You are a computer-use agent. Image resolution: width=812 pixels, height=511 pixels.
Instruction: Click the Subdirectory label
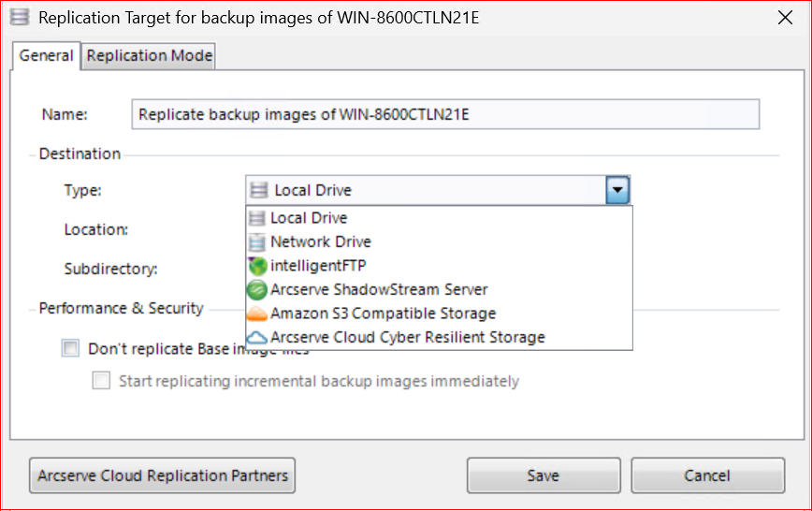(110, 269)
